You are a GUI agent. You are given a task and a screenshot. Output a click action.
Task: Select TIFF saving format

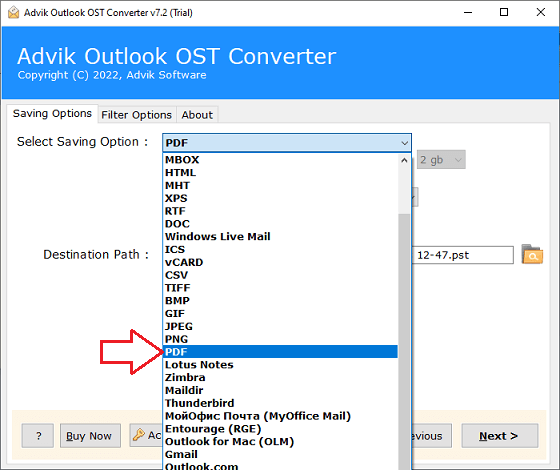click(x=280, y=288)
